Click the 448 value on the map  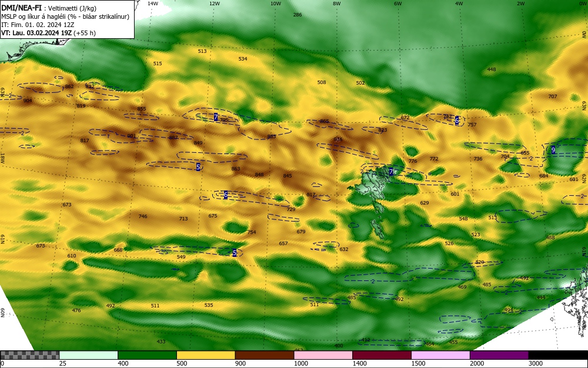tap(492, 69)
